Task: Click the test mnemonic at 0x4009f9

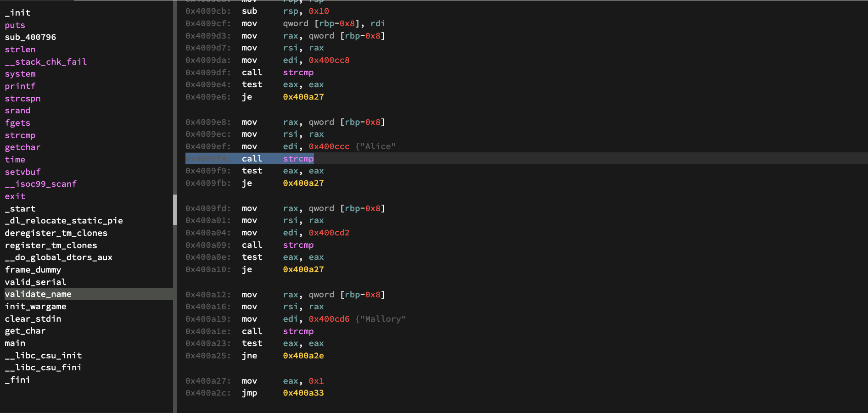Action: click(252, 171)
